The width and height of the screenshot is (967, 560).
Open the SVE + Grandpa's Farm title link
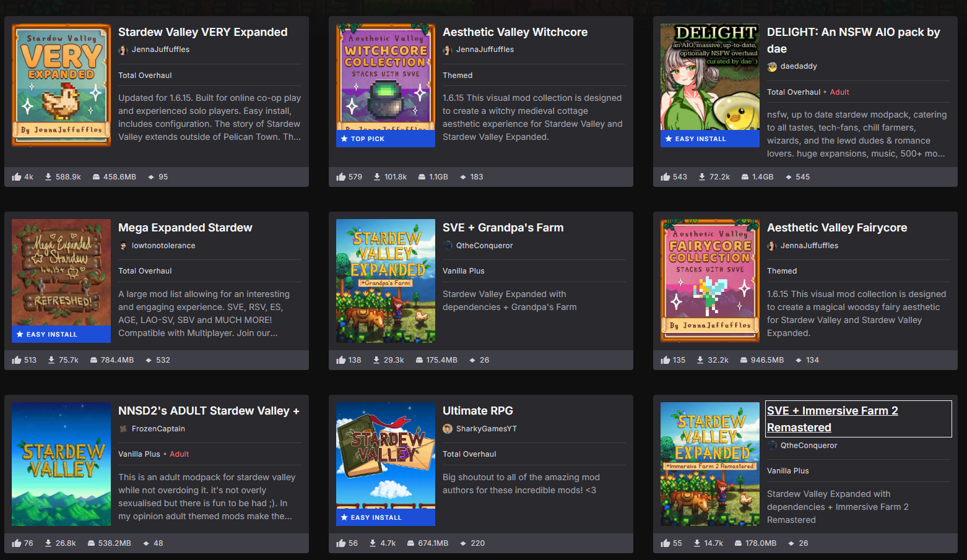[x=503, y=228]
